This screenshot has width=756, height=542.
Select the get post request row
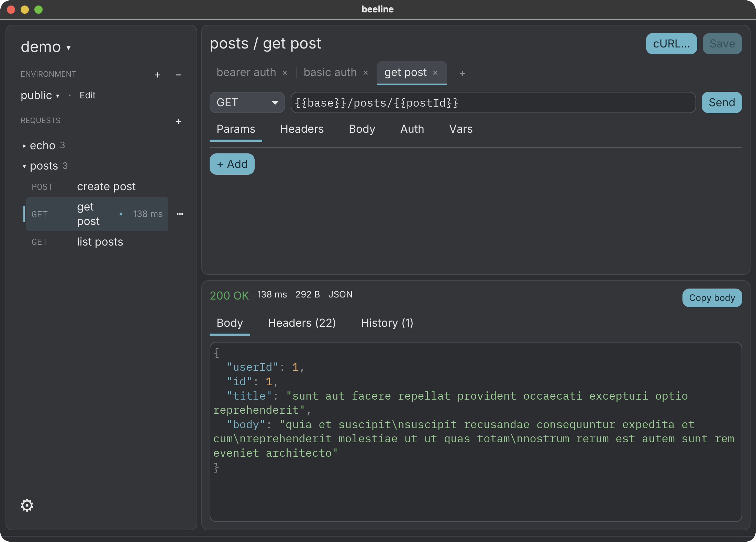point(97,214)
